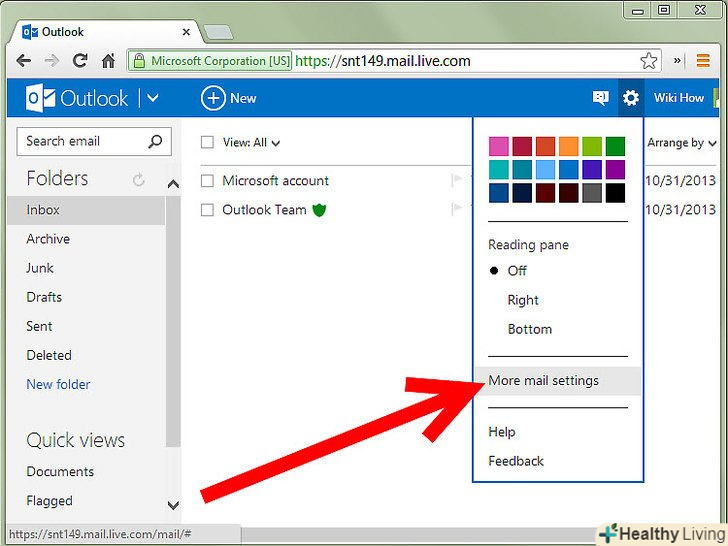Refresh folders with circular arrow icon
728x546 pixels.
(x=138, y=179)
